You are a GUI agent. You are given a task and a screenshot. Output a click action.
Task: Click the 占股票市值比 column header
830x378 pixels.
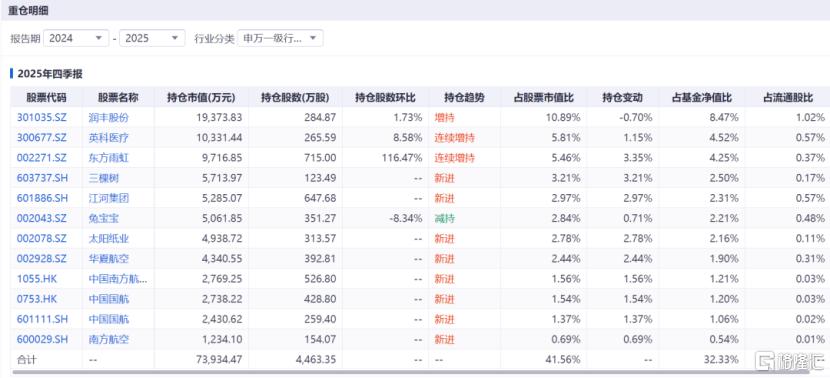coord(544,98)
